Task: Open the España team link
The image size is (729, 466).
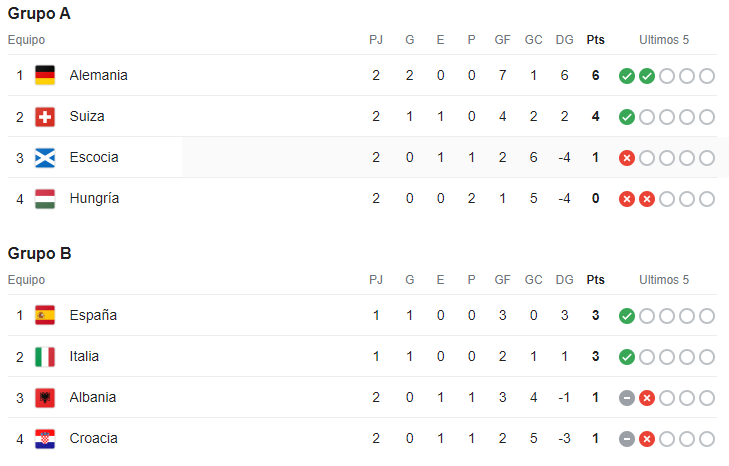Action: (x=93, y=315)
